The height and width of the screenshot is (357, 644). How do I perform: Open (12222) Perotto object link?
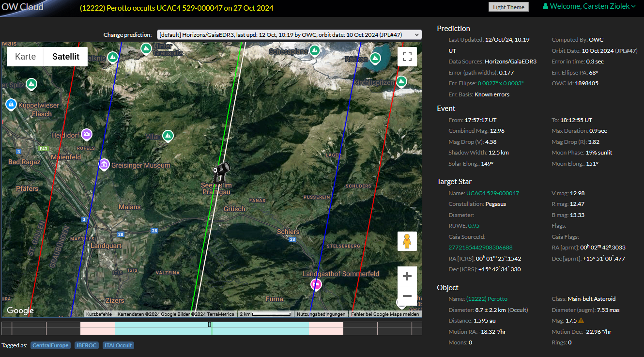tap(487, 298)
